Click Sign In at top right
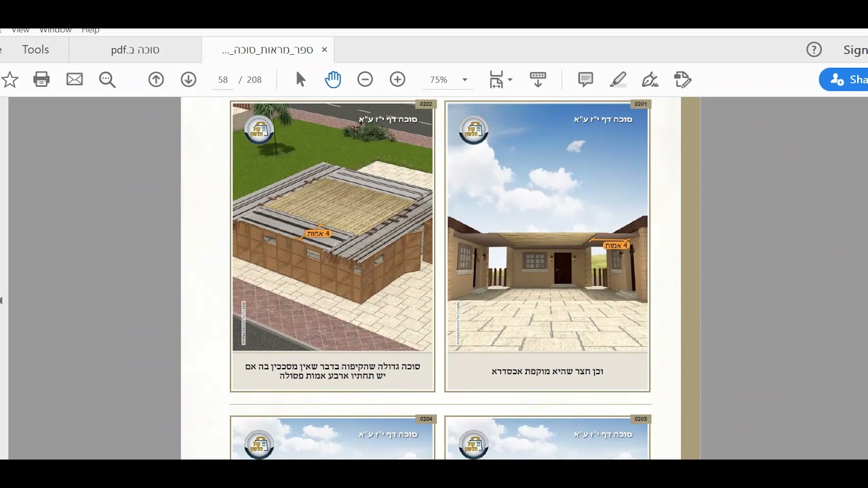 [x=855, y=49]
